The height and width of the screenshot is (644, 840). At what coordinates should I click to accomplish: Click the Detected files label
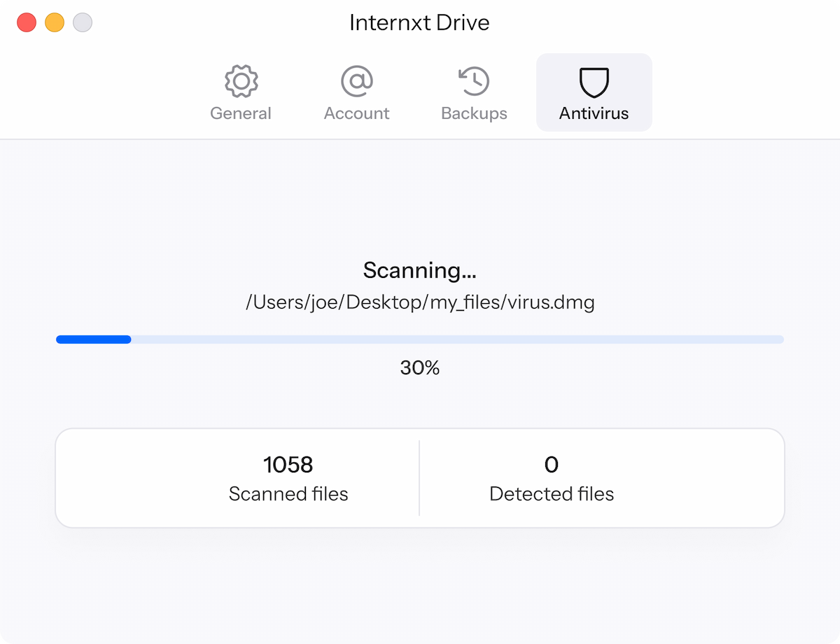coord(552,494)
